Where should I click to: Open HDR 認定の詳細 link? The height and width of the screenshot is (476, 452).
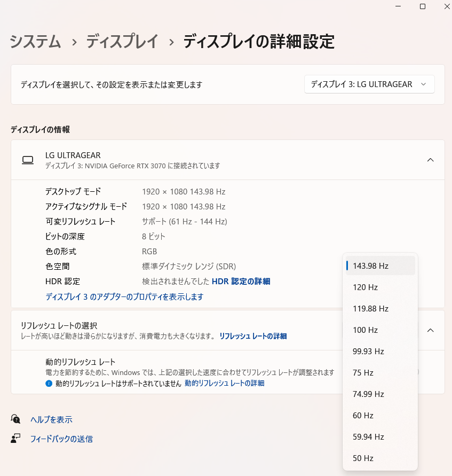(243, 281)
